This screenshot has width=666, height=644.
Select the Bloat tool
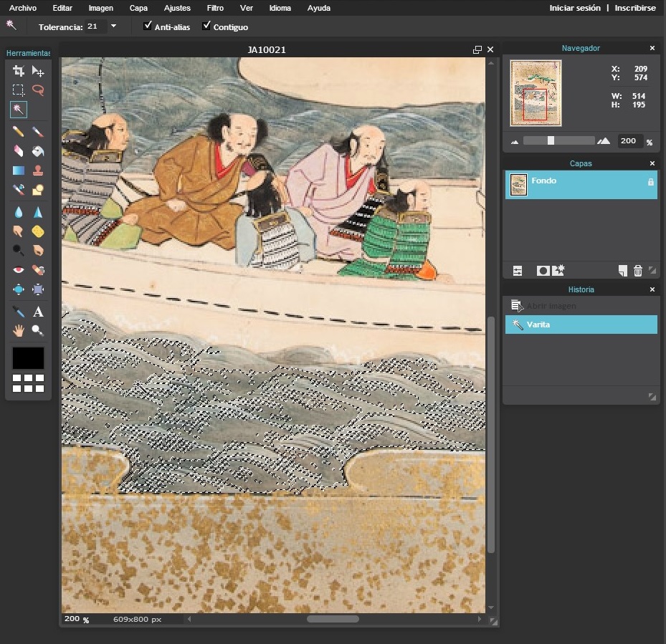point(18,289)
